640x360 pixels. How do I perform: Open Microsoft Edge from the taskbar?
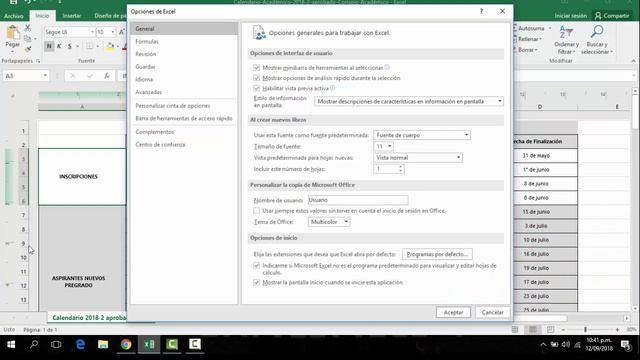tap(80, 345)
